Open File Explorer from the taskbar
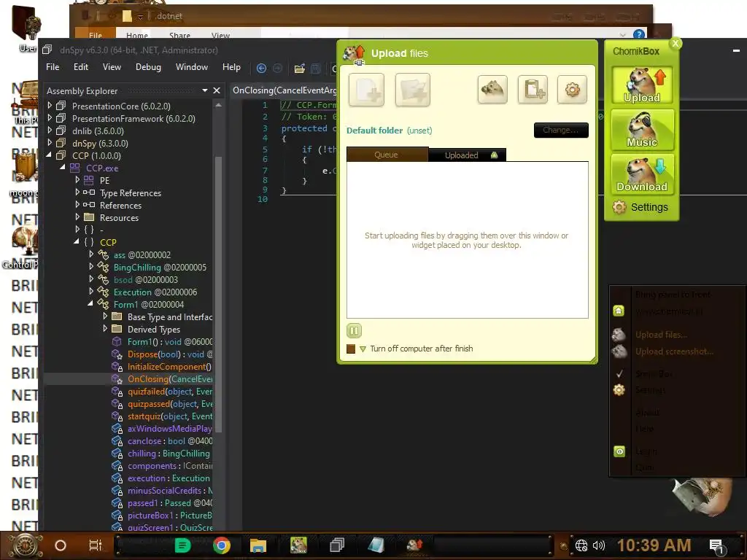The height and width of the screenshot is (560, 747). coord(258,545)
